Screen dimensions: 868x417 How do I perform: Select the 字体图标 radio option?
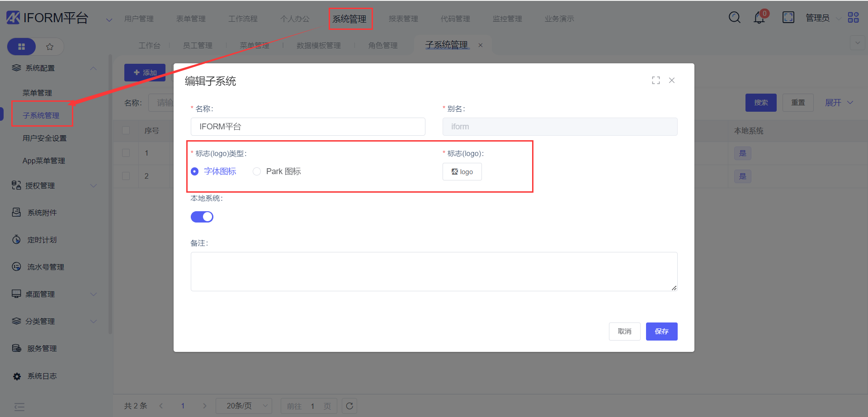pyautogui.click(x=195, y=171)
